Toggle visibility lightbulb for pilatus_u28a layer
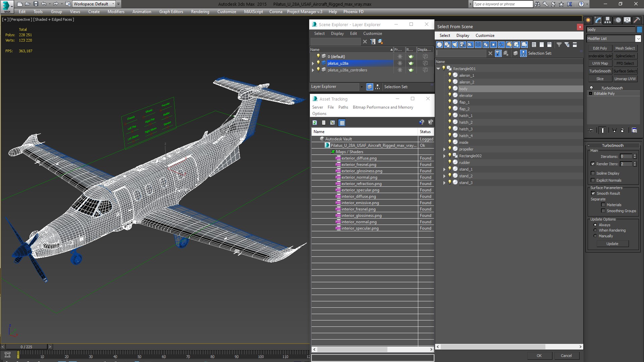 coord(318,63)
